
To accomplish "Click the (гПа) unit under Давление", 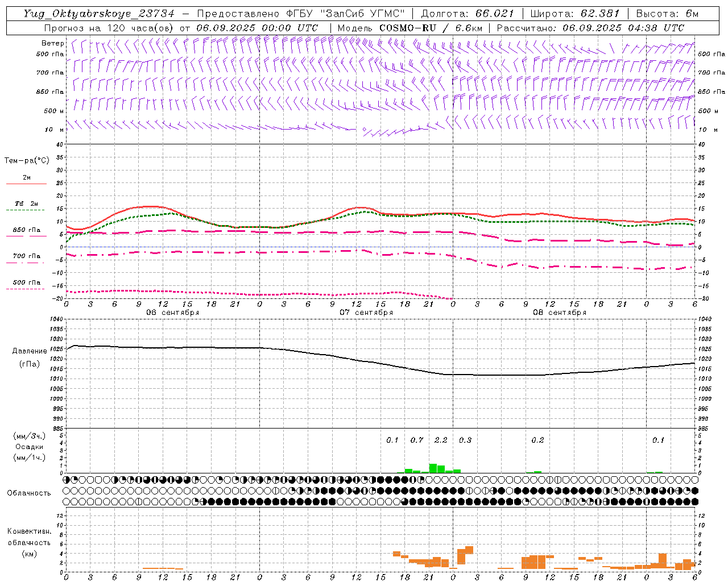I will point(29,364).
